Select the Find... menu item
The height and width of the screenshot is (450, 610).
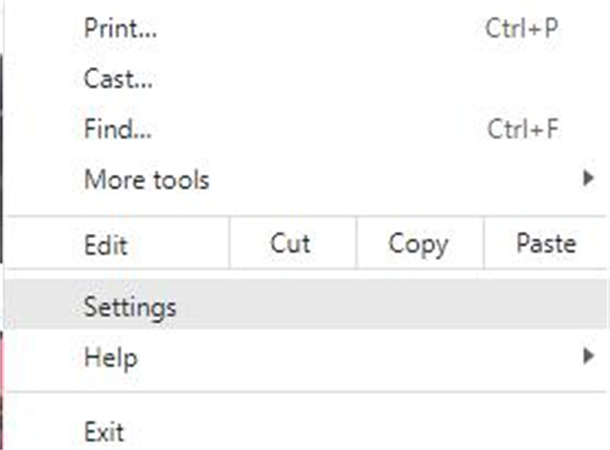coord(119,129)
